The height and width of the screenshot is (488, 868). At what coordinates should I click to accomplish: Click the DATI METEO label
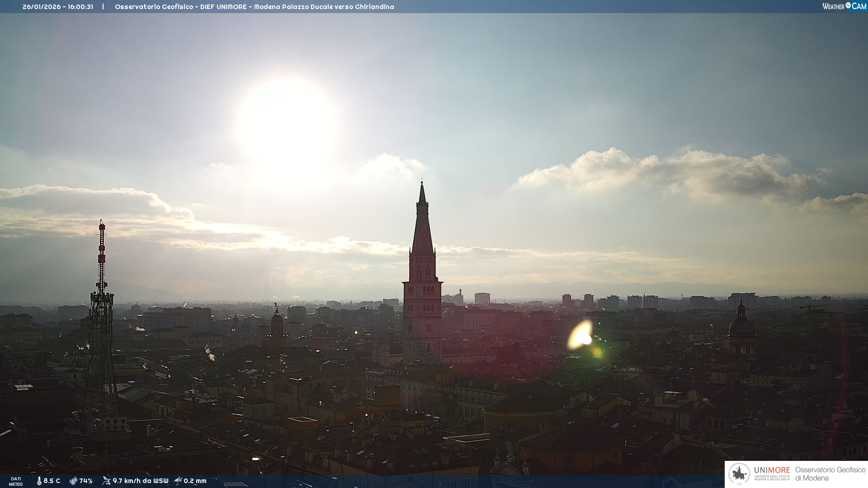coord(16,481)
